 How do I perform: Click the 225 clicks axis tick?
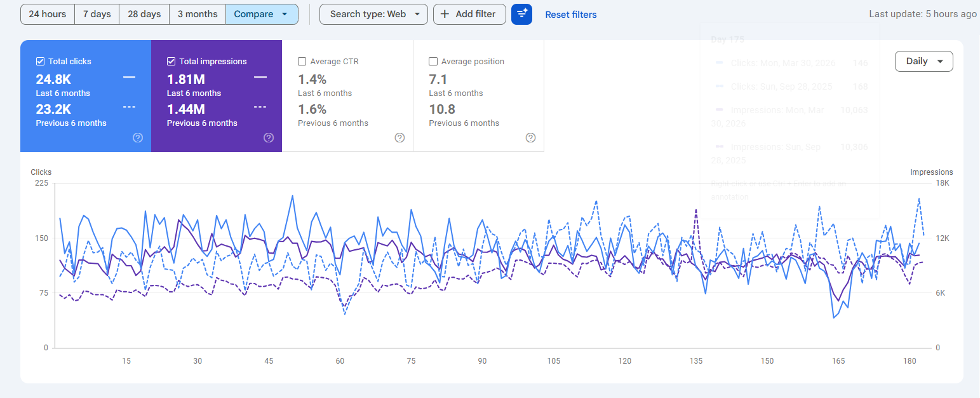(41, 183)
